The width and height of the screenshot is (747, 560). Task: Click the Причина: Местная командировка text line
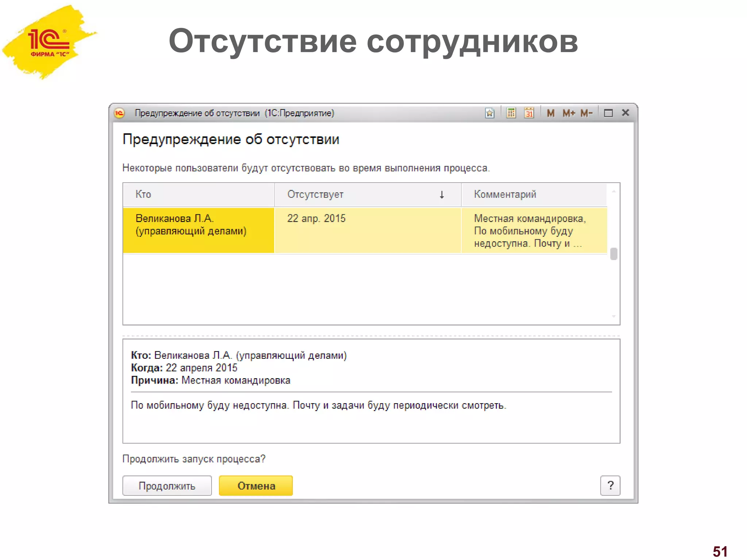point(211,380)
